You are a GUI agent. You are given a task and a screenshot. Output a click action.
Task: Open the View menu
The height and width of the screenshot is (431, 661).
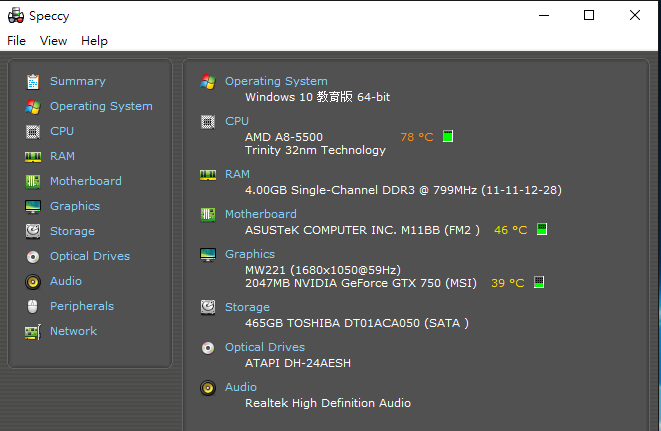[x=53, y=41]
